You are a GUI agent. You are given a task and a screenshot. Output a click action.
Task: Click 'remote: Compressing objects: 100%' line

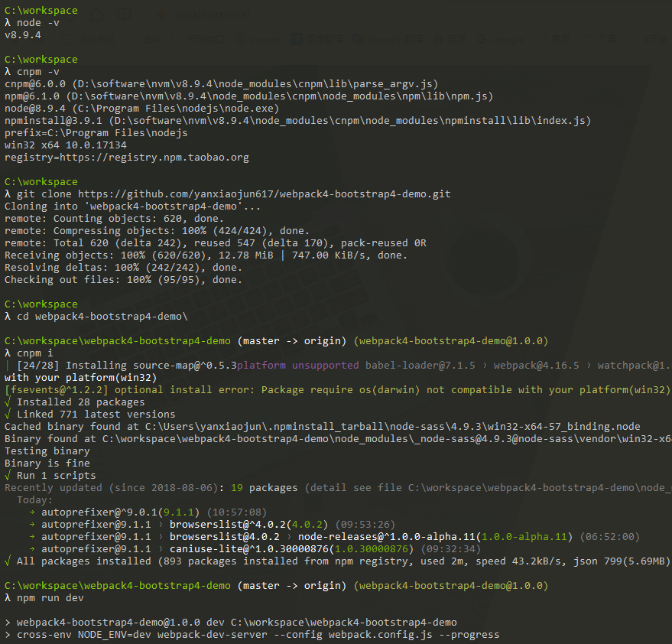(x=157, y=231)
